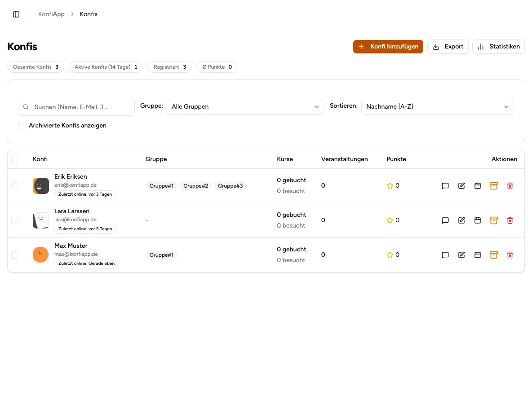Archive Max Muster with orange archive icon
The image size is (532, 404).
click(x=494, y=255)
